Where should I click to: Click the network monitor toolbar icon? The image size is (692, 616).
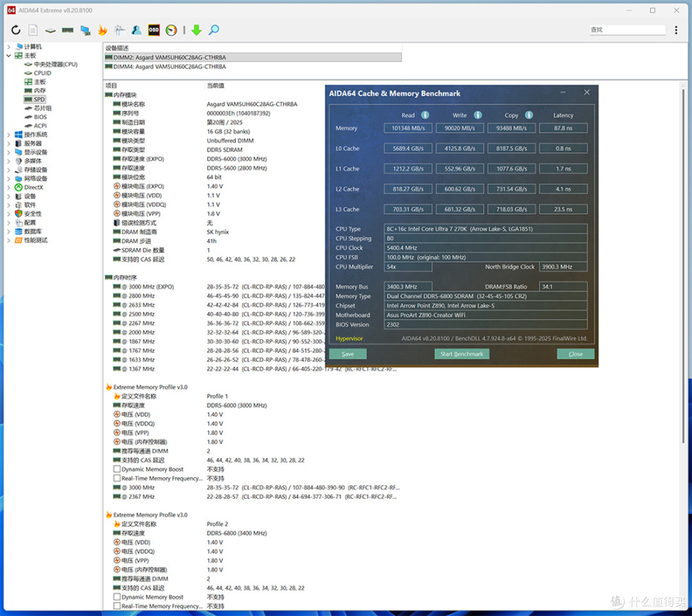coord(85,30)
